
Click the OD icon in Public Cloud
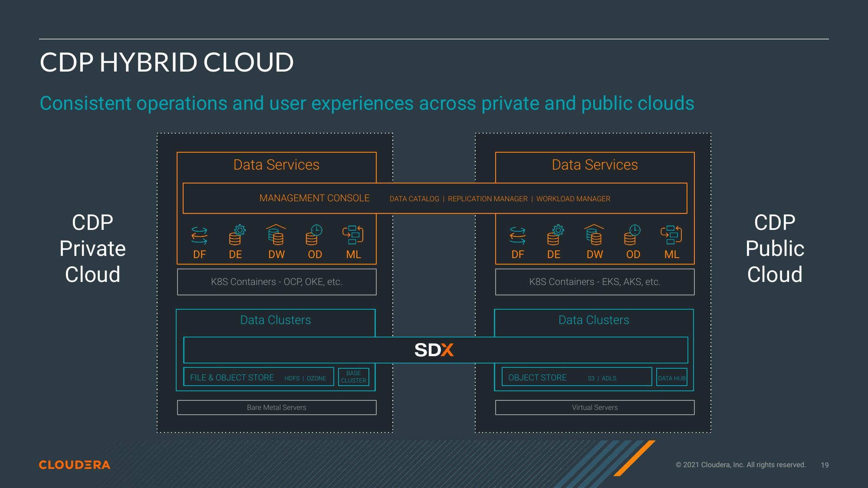(632, 235)
